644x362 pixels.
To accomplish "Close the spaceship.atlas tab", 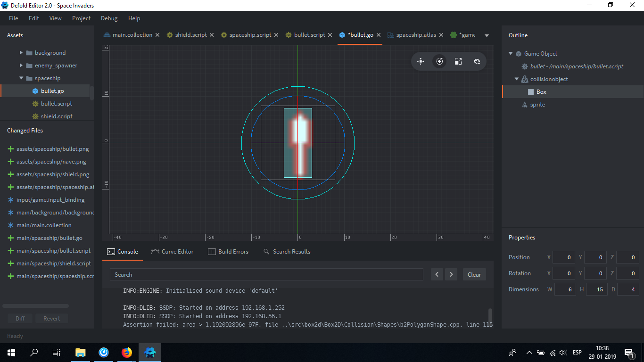I will coord(441,35).
